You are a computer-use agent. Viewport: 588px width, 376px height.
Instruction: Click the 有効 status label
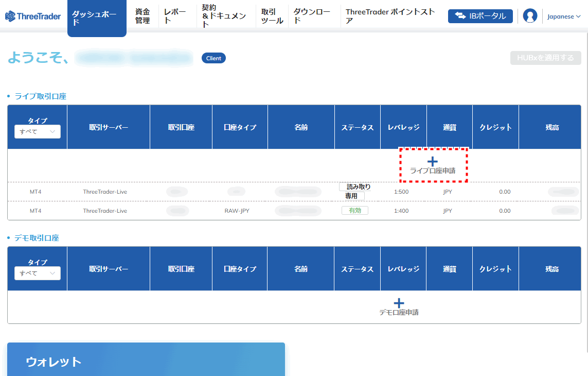point(355,210)
